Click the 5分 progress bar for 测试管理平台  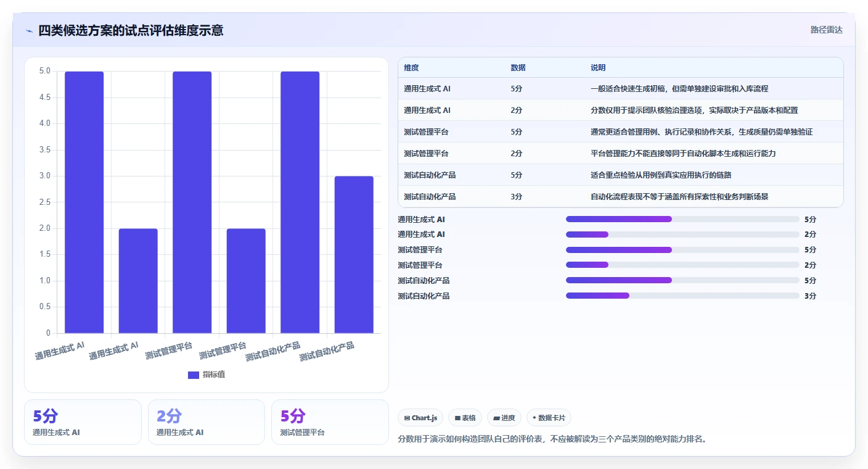click(x=682, y=250)
